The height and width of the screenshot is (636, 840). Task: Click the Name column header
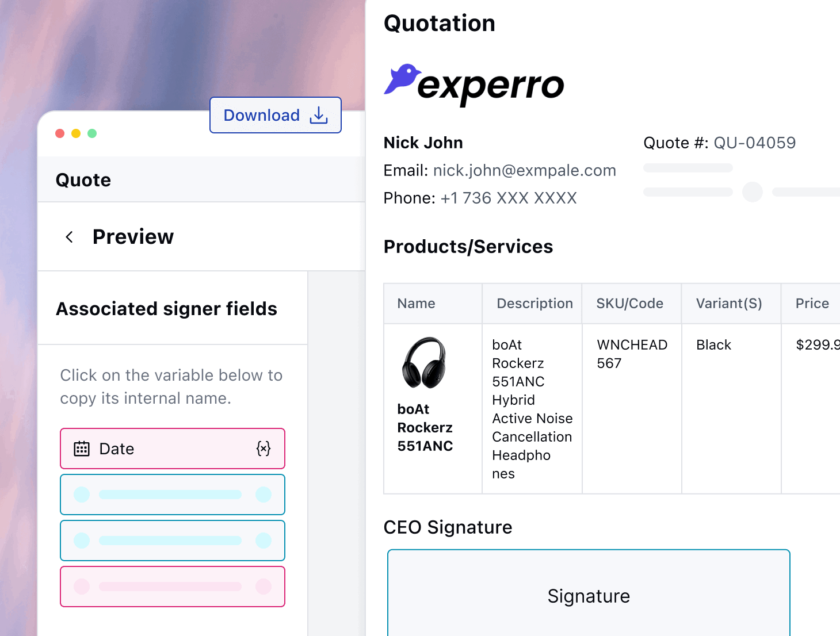tap(416, 304)
